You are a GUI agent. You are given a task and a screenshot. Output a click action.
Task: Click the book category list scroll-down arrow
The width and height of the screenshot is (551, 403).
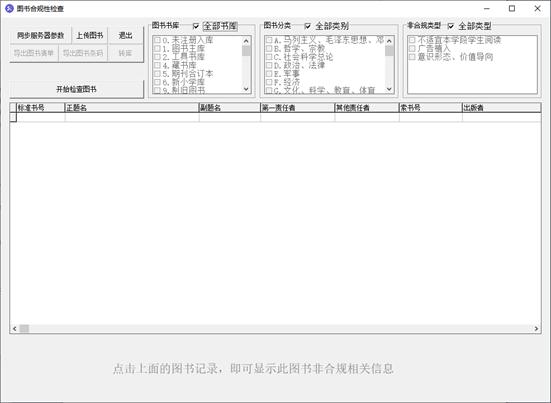click(x=389, y=89)
